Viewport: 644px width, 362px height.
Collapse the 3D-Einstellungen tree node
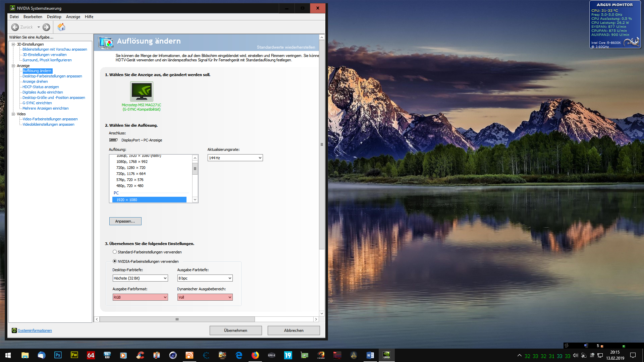click(x=13, y=44)
